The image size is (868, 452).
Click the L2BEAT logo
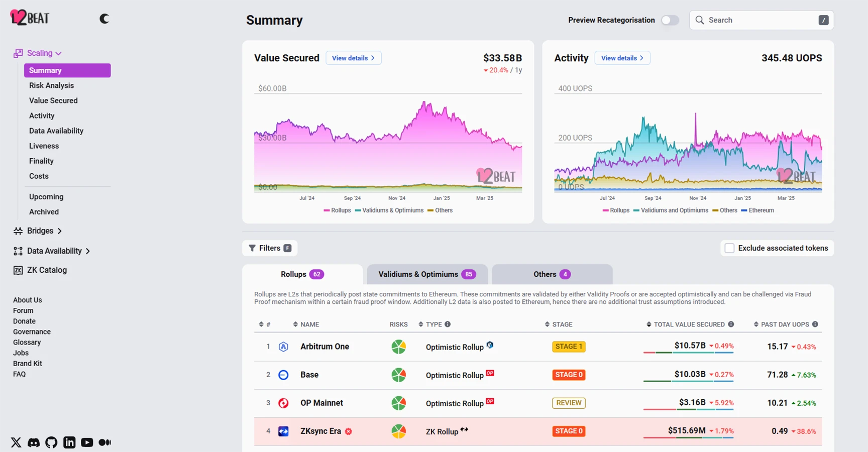(x=30, y=18)
